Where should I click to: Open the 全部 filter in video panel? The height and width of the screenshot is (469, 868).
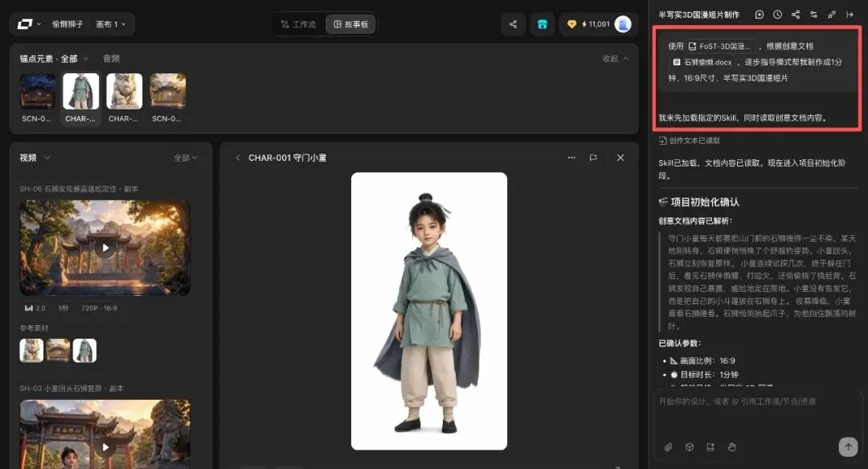186,158
